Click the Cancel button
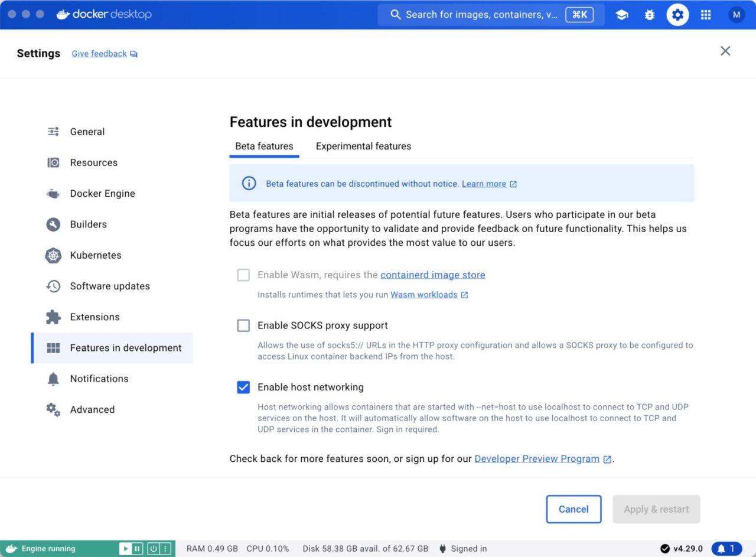Screen dimensions: 756x557 pos(573,509)
